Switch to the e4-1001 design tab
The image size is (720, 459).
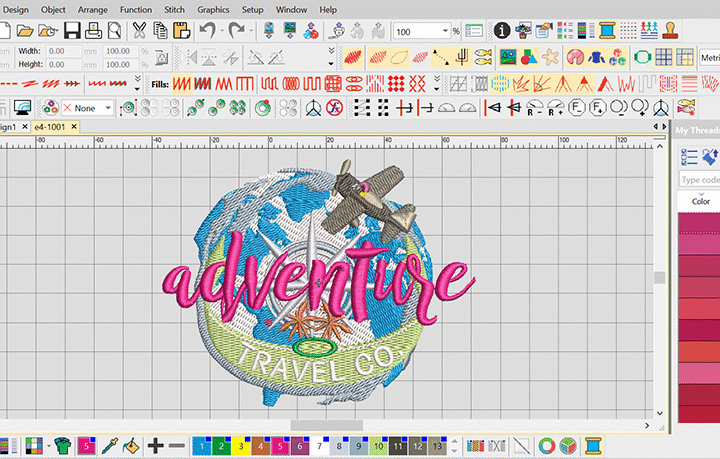coord(50,127)
